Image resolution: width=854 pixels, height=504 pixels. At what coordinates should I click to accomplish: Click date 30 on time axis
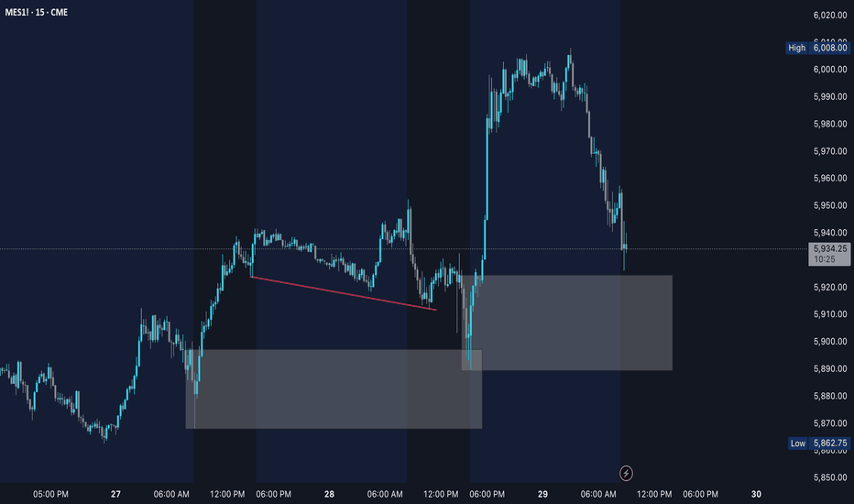[x=756, y=494]
